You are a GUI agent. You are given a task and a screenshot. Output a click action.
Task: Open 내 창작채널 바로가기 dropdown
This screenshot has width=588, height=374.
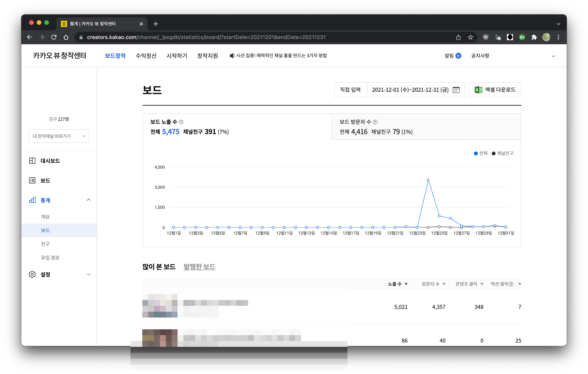pyautogui.click(x=59, y=136)
